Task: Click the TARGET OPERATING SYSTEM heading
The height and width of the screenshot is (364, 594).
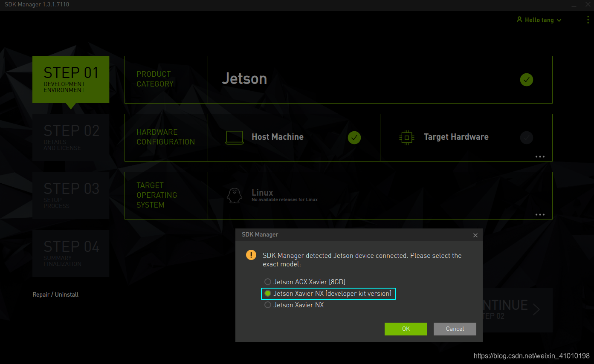Action: click(x=156, y=195)
